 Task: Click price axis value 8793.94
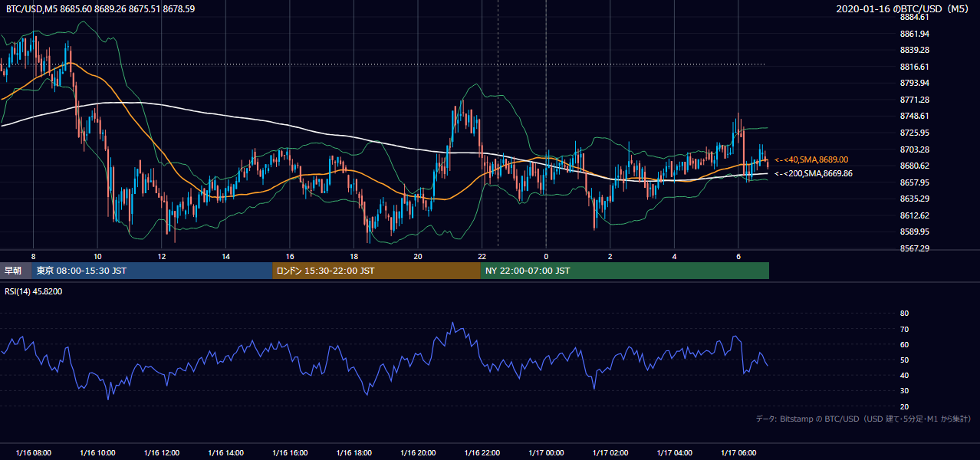point(915,83)
